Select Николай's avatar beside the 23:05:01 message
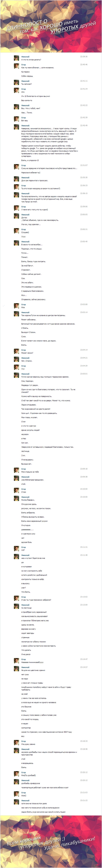Screen dimensions: 102x868 (x=16, y=375)
